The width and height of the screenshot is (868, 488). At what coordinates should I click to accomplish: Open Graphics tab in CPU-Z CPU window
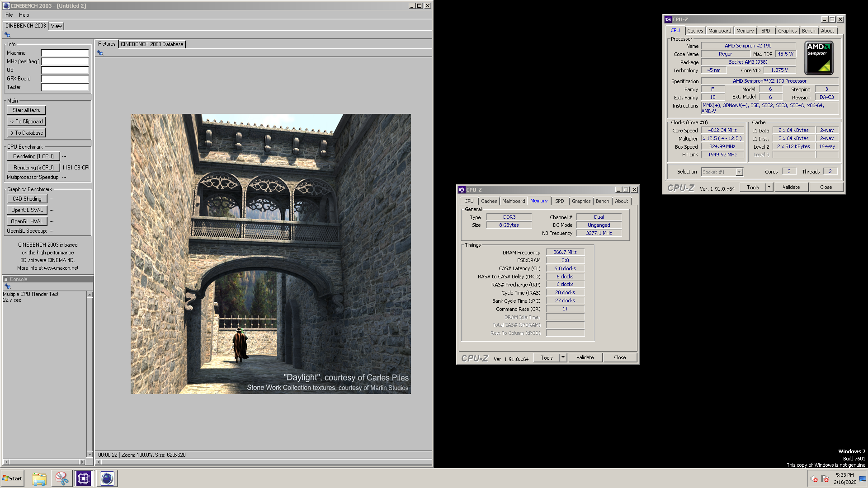click(788, 31)
